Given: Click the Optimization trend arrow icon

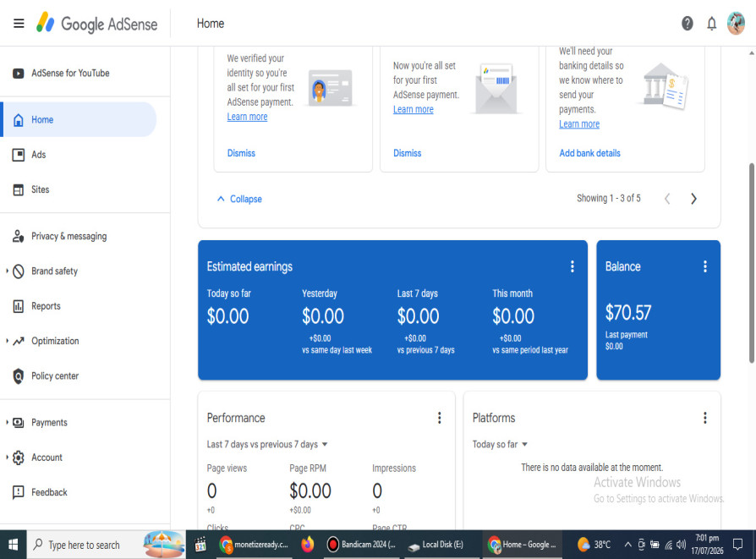Looking at the screenshot, I should pos(19,341).
